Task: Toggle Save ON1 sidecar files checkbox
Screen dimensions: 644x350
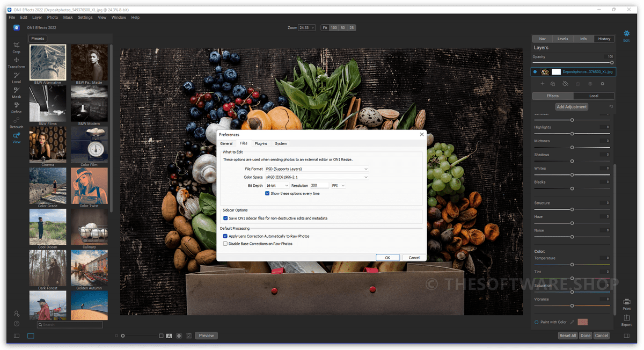Action: [225, 218]
